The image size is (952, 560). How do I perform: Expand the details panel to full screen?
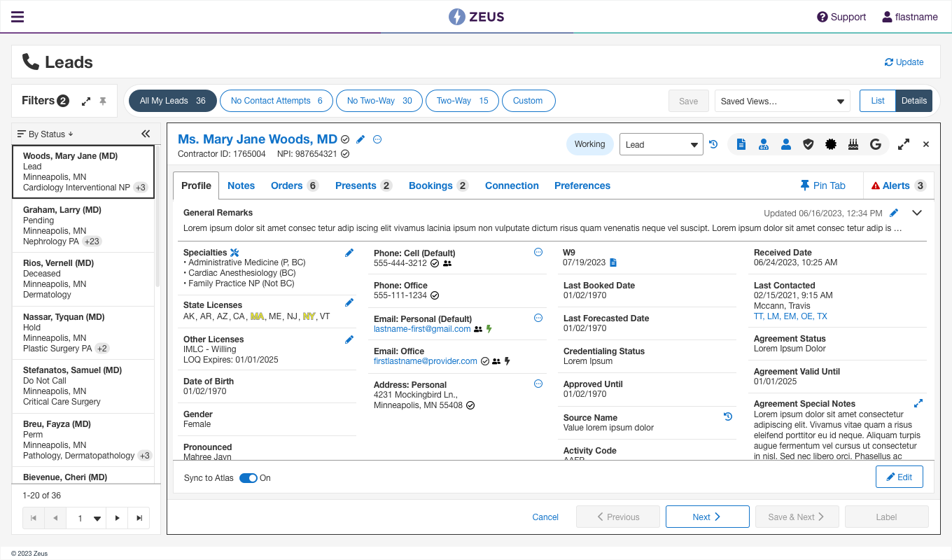pyautogui.click(x=904, y=144)
